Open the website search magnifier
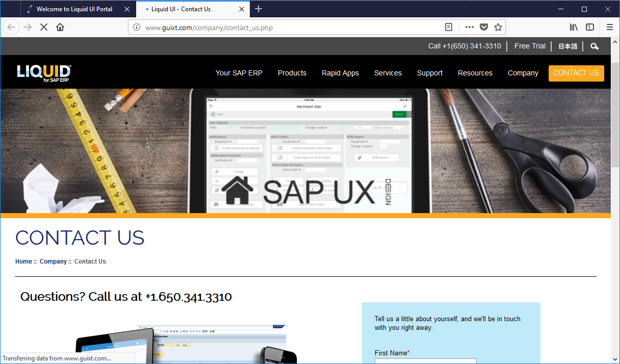 click(595, 46)
